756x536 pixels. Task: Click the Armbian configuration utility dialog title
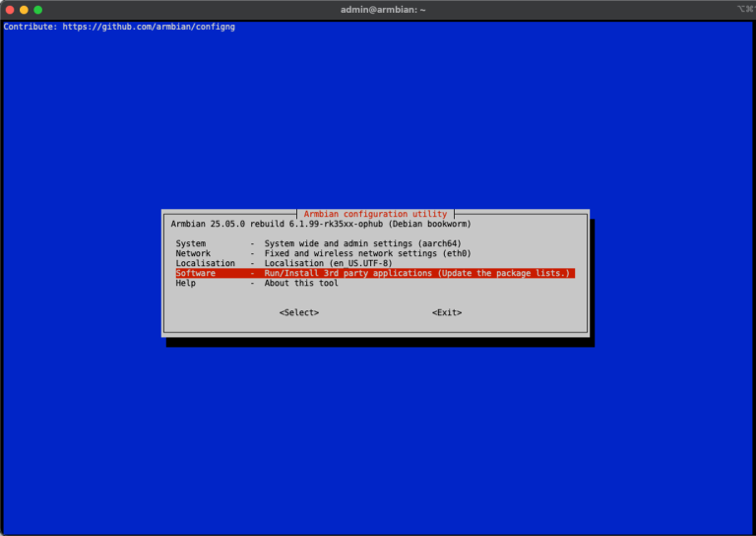coord(375,214)
